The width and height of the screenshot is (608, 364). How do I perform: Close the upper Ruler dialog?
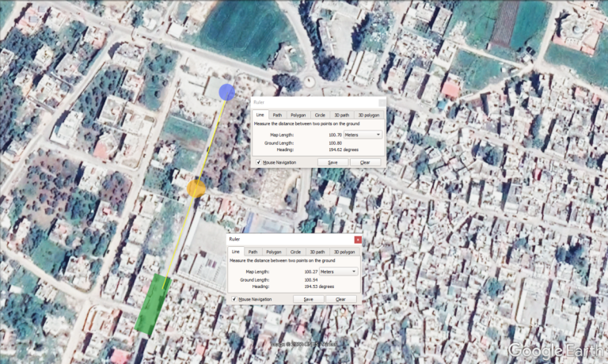point(380,102)
